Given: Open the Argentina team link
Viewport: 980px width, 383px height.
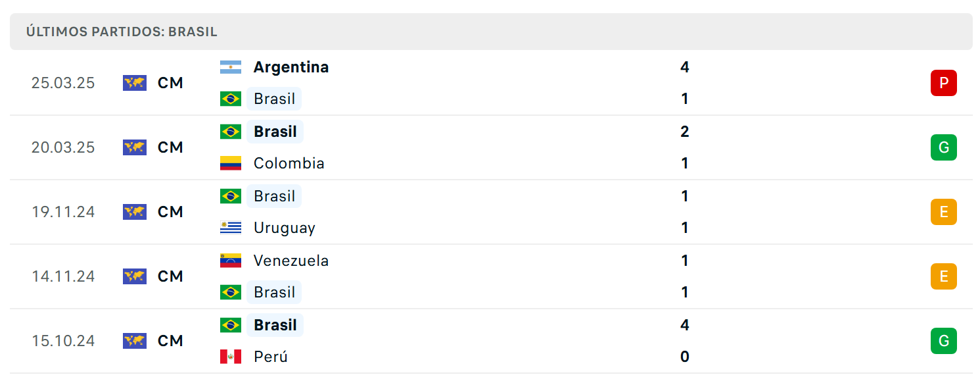Looking at the screenshot, I should (x=291, y=67).
